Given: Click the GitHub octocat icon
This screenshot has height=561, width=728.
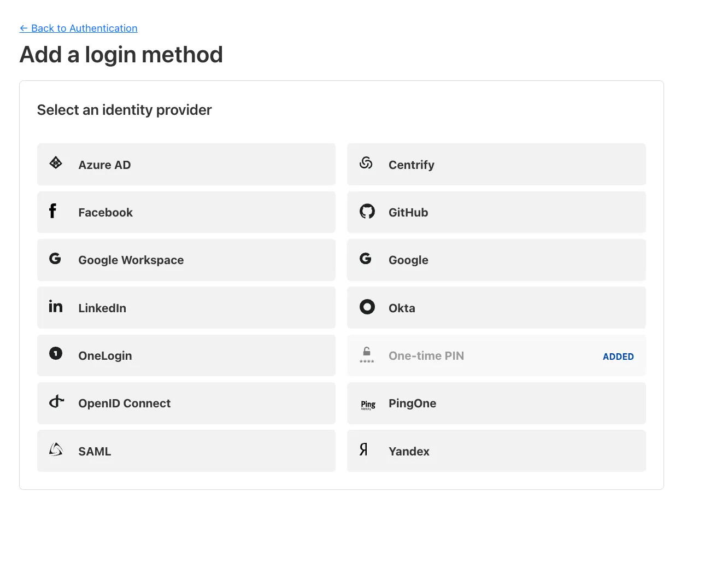Looking at the screenshot, I should 367,211.
